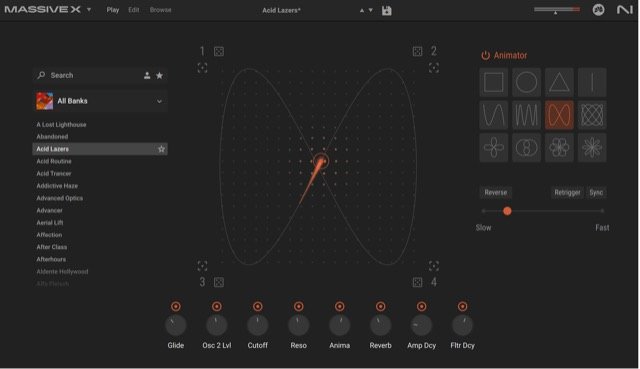
Task: Open the Massive X main menu arrow
Action: point(89,9)
